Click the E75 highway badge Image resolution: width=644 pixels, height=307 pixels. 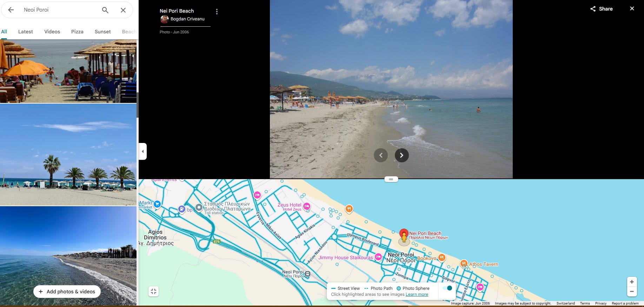pyautogui.click(x=217, y=242)
